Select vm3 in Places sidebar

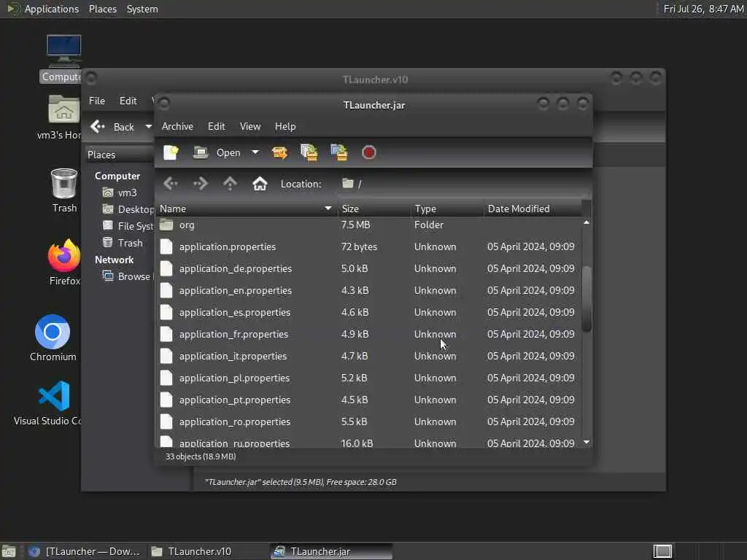(x=120, y=192)
